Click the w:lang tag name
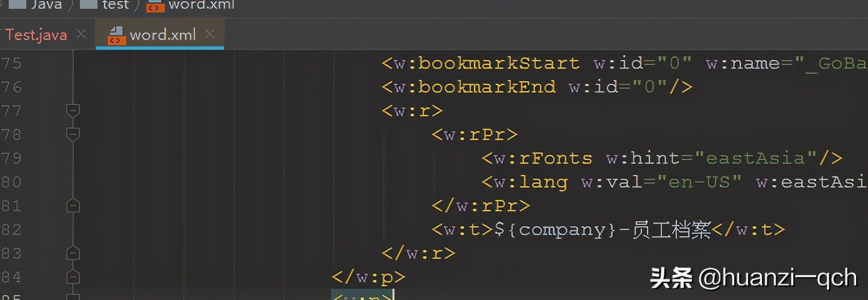 tap(531, 182)
